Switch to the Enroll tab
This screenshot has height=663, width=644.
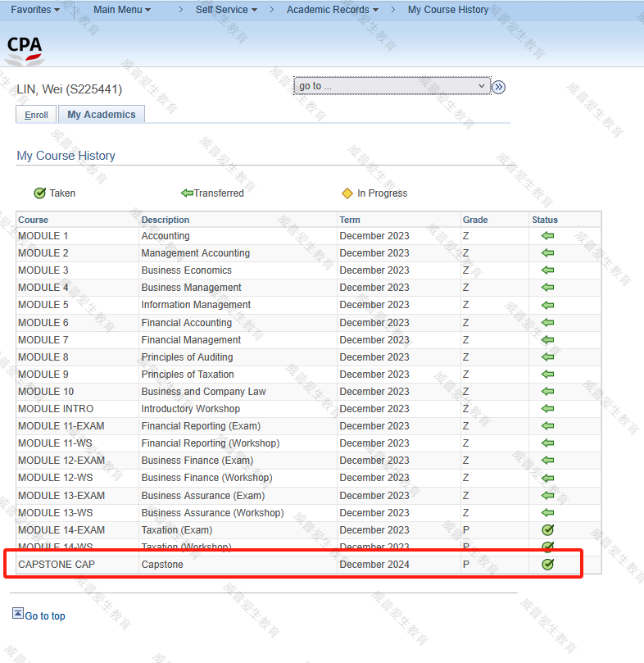pyautogui.click(x=36, y=115)
